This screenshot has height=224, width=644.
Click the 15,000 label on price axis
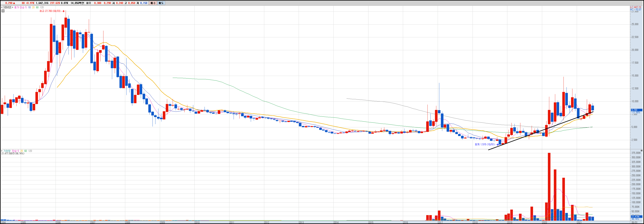(x=635, y=76)
